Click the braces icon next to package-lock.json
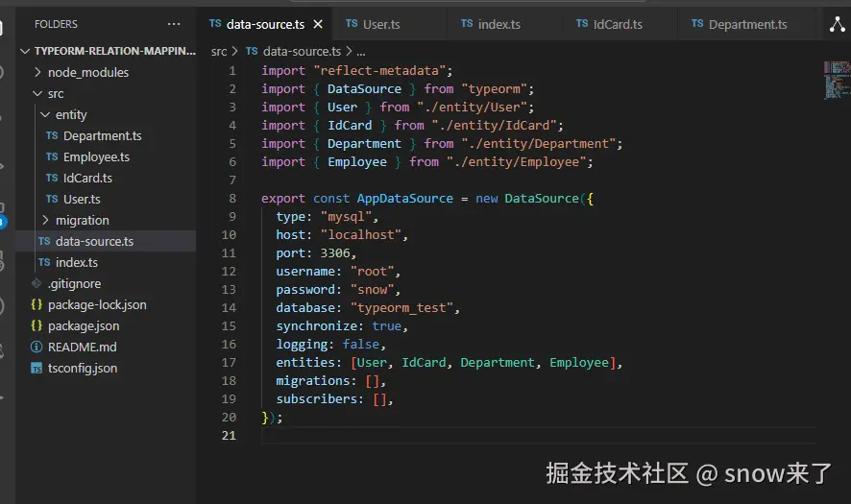The width and height of the screenshot is (851, 504). point(36,304)
